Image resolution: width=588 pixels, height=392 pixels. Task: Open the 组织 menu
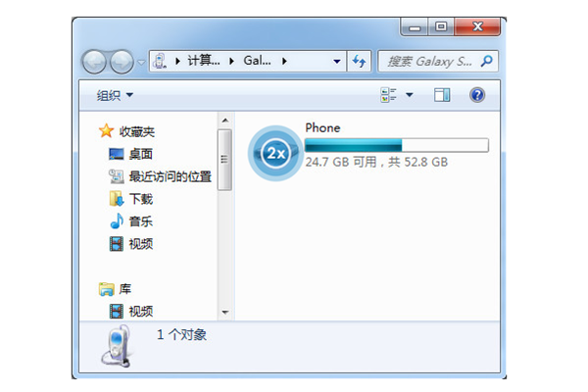[115, 95]
